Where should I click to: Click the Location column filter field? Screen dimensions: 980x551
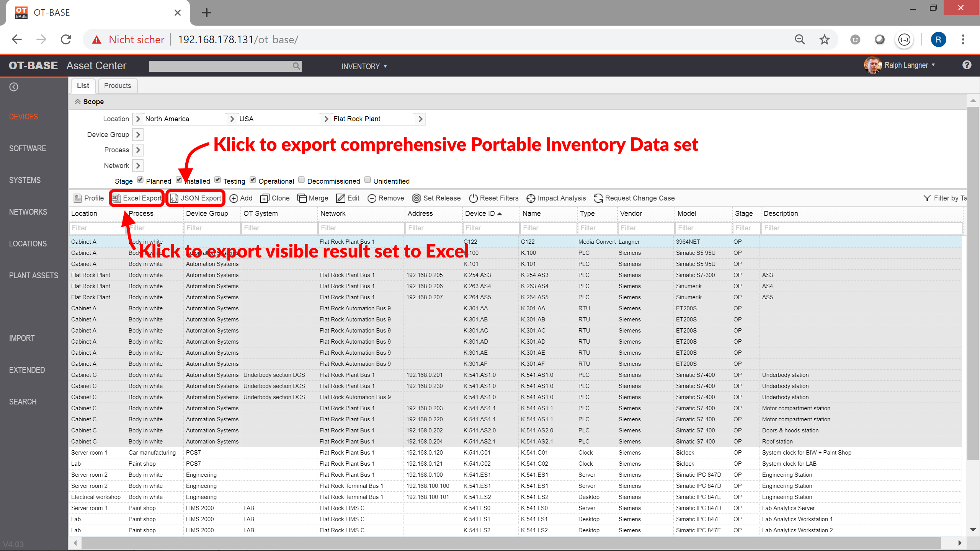tap(97, 228)
